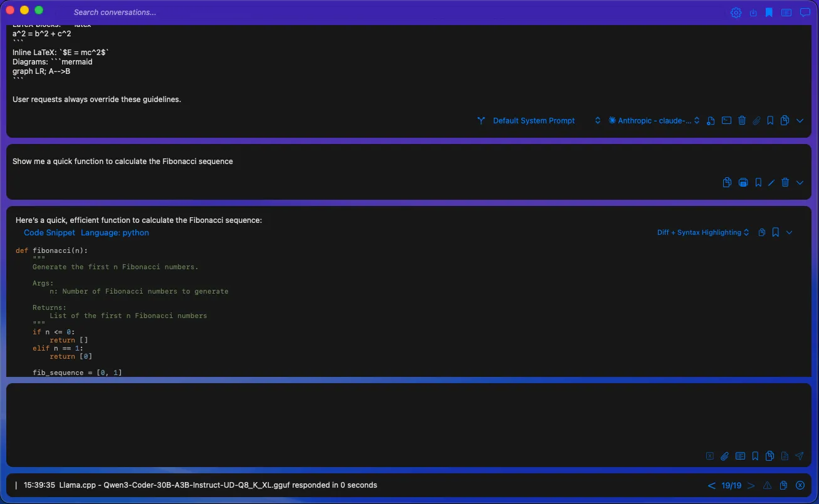The width and height of the screenshot is (819, 504).
Task: View warnings via the triangle icon
Action: [766, 485]
